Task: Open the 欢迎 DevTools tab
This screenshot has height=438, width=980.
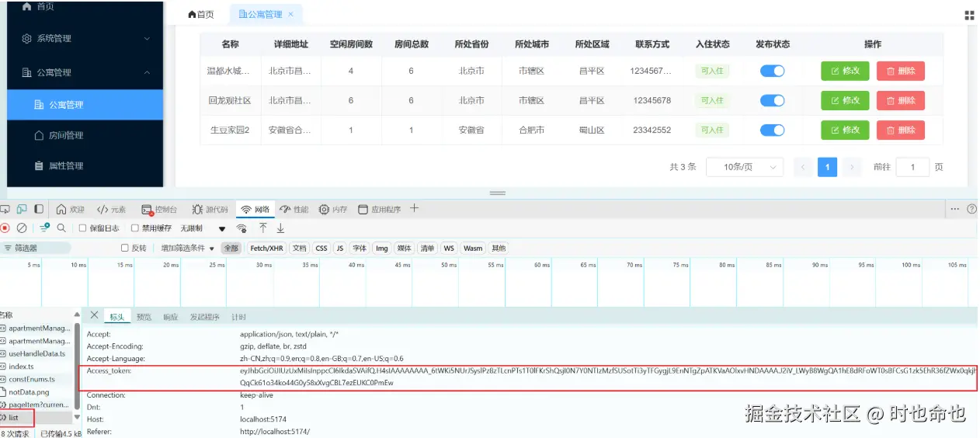Action: [x=71, y=209]
